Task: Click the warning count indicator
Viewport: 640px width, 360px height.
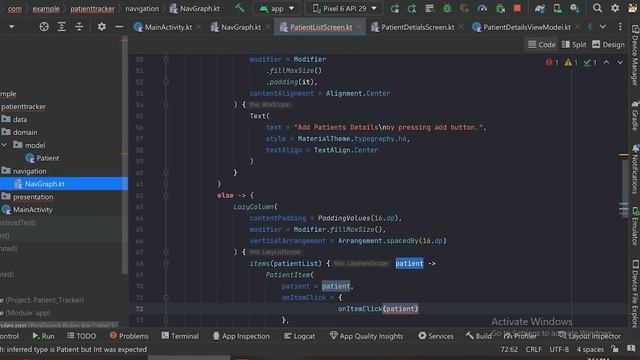Action: click(571, 62)
